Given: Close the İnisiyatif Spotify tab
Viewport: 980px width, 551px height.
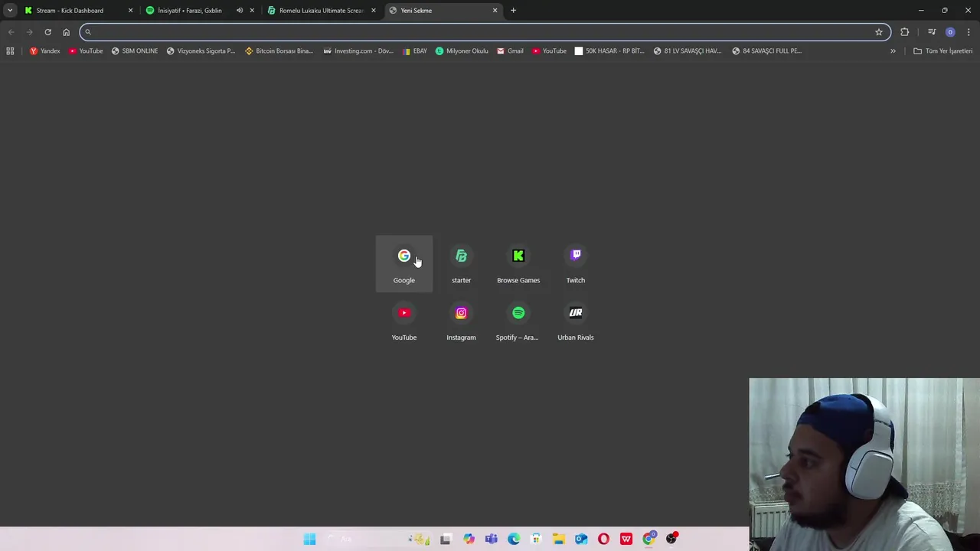Looking at the screenshot, I should [252, 11].
